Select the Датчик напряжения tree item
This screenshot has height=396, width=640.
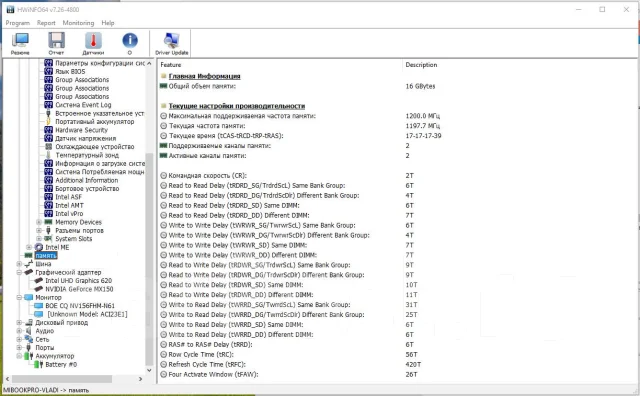pos(86,138)
